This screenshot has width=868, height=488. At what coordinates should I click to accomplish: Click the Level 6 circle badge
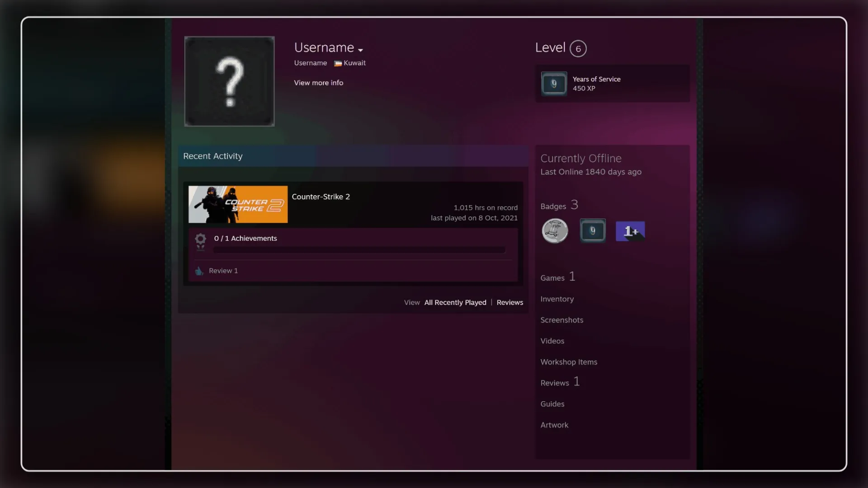(578, 48)
